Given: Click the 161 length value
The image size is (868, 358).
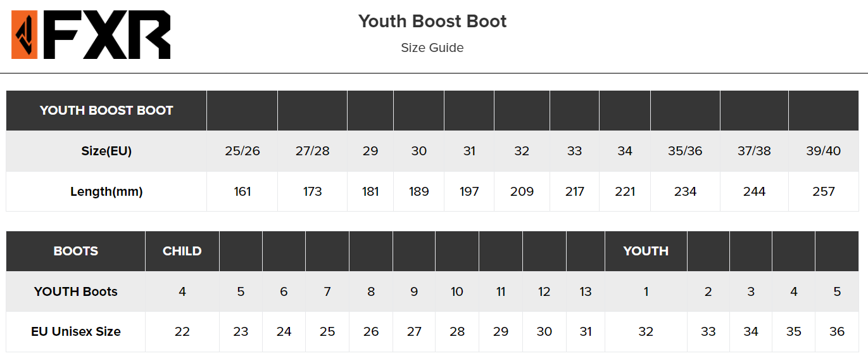Looking at the screenshot, I should pyautogui.click(x=242, y=191).
